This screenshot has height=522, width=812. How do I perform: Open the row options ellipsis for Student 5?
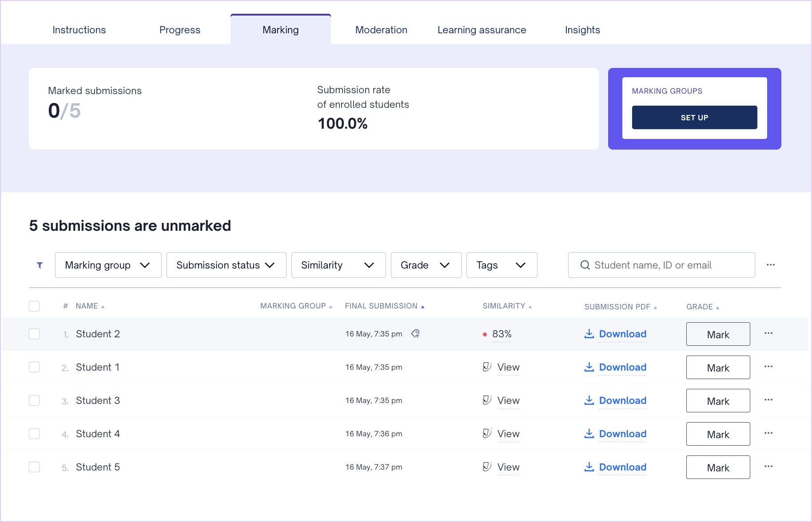(x=768, y=467)
